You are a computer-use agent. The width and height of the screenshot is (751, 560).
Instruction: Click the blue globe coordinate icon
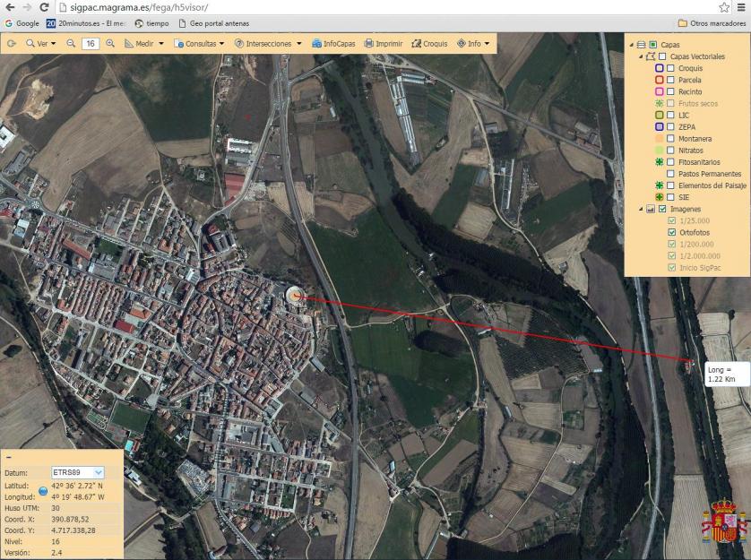(43, 490)
